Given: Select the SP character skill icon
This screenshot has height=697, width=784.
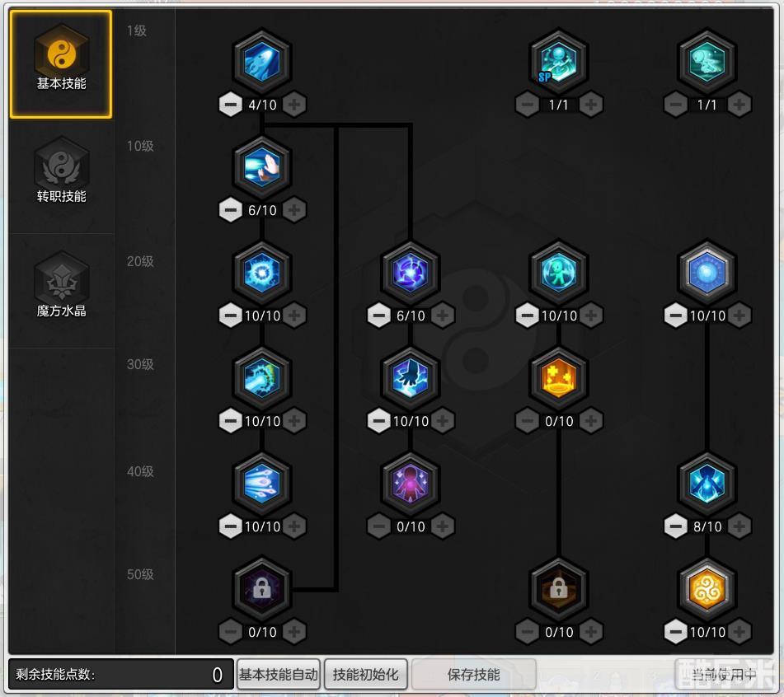Looking at the screenshot, I should click(558, 60).
